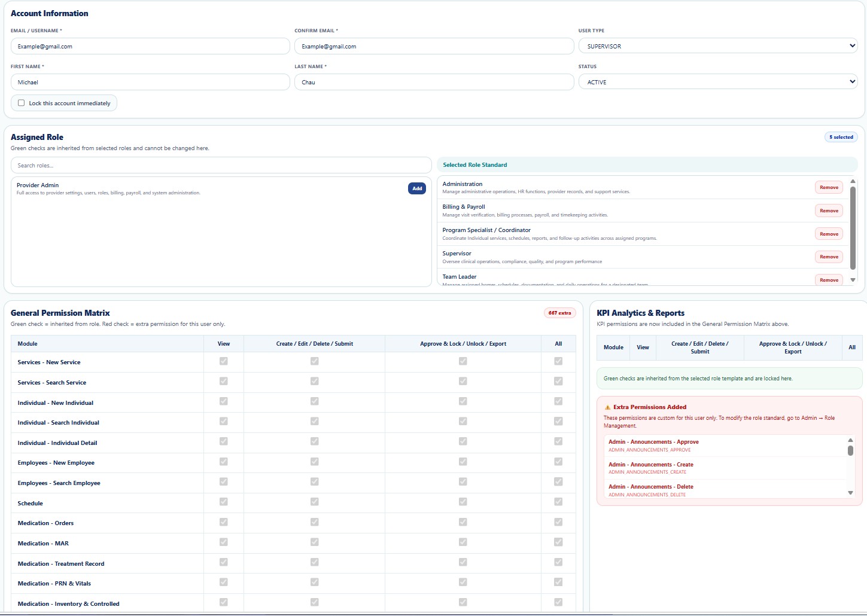Add the Provider Admin role
Screen dimensions: 867x616
(417, 188)
